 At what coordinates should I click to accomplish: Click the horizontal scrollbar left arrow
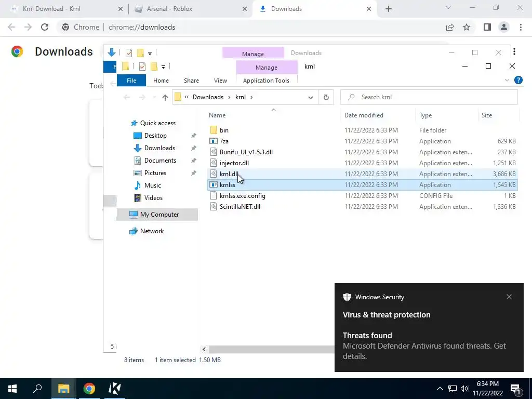(204, 349)
